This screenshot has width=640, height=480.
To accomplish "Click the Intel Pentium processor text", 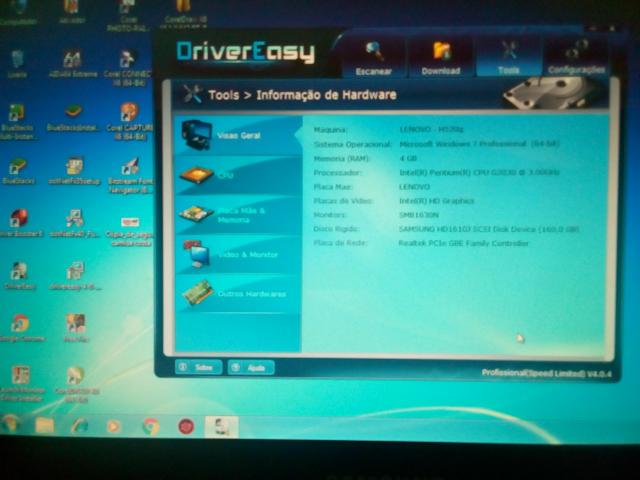I will point(479,172).
